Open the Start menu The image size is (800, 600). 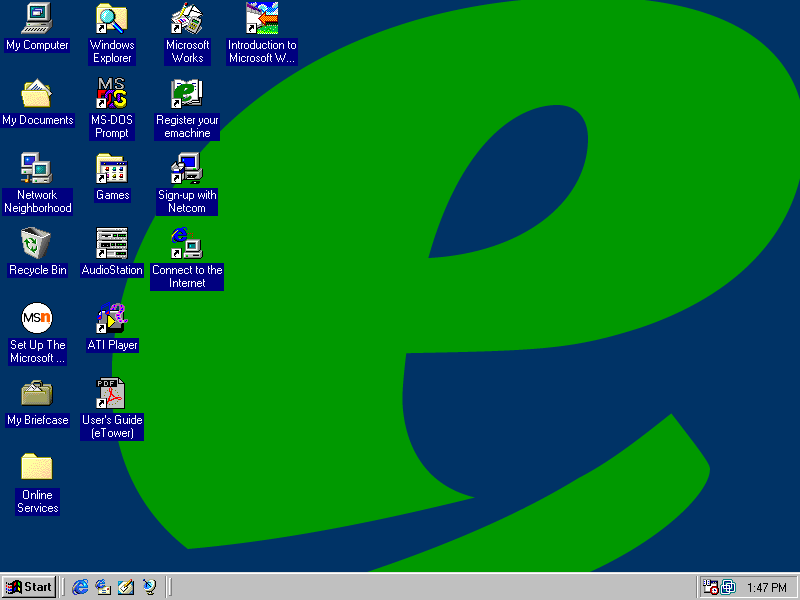click(x=29, y=587)
